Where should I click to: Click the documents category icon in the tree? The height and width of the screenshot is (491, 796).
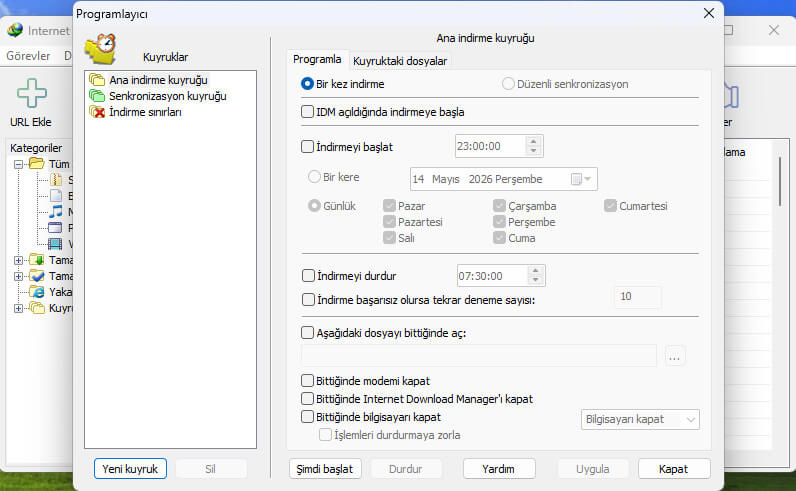56,195
